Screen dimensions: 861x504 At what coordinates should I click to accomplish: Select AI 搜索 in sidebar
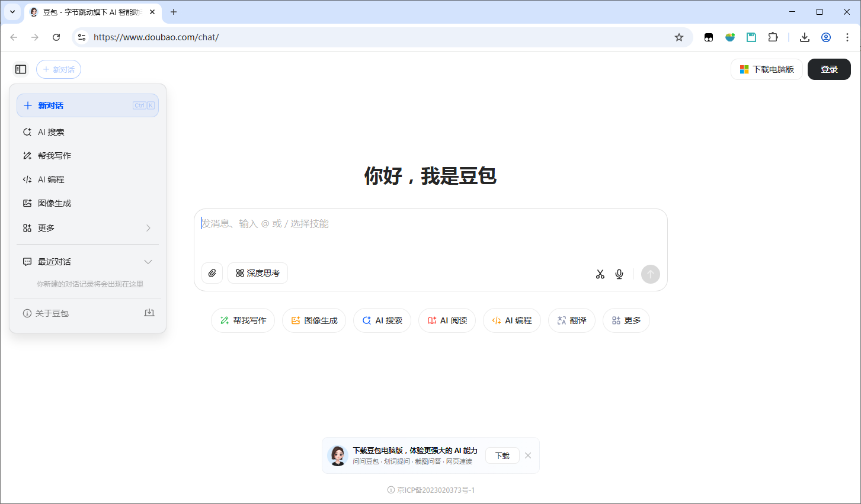coord(51,132)
